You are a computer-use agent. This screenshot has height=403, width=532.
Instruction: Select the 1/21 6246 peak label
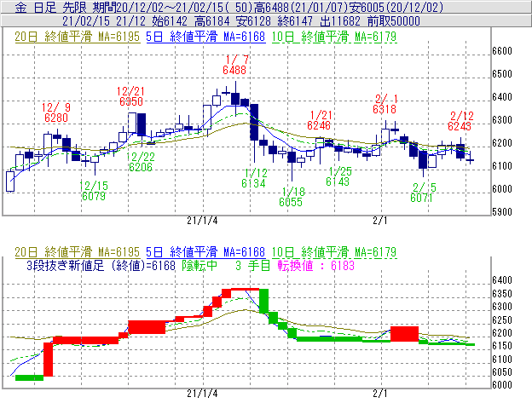(x=319, y=120)
